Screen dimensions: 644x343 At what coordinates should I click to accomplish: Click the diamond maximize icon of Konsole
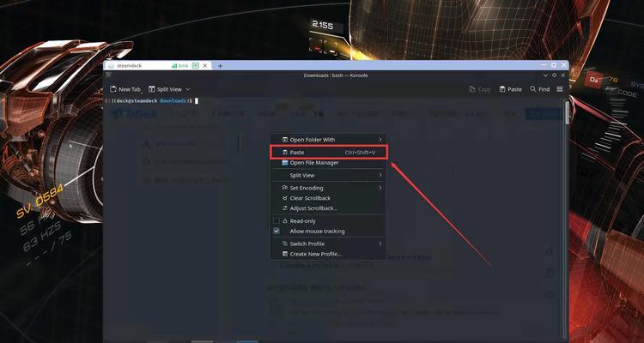[554, 75]
